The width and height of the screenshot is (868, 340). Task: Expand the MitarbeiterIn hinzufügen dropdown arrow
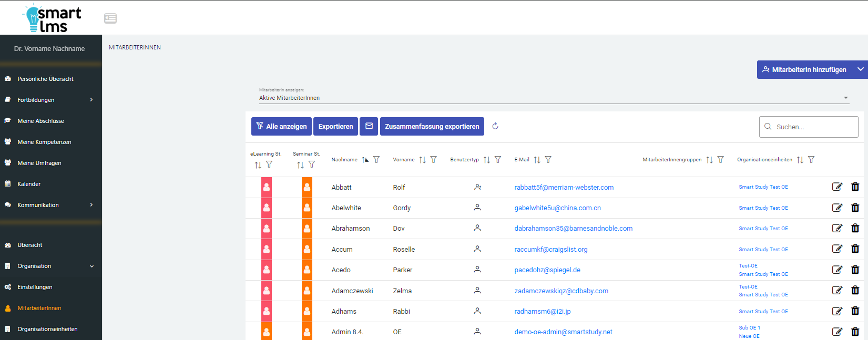[861, 69]
